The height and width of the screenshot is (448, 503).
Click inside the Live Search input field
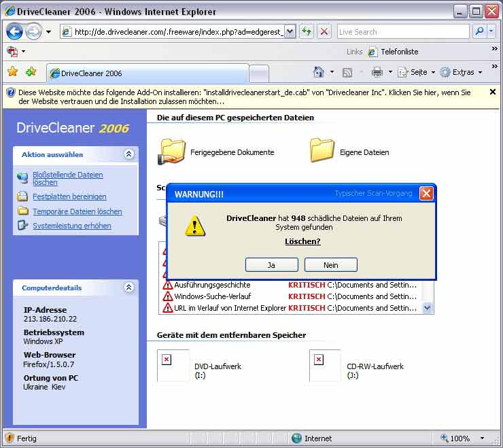point(402,31)
